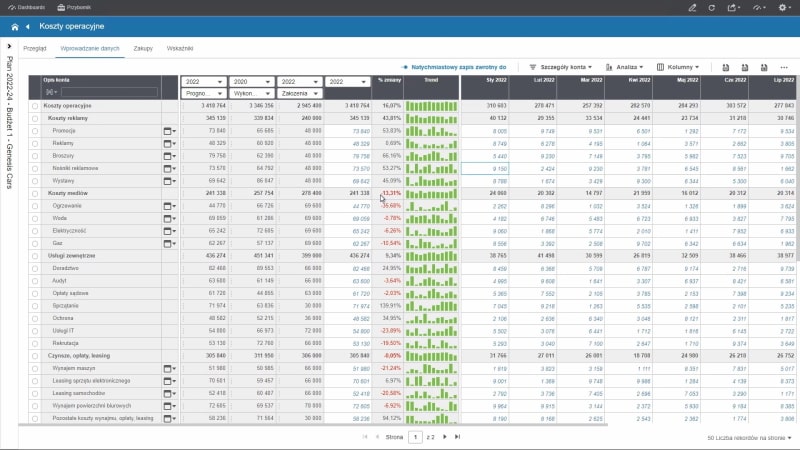Image resolution: width=800 pixels, height=450 pixels.
Task: Select the Doradztwo row radio
Action: tap(35, 268)
